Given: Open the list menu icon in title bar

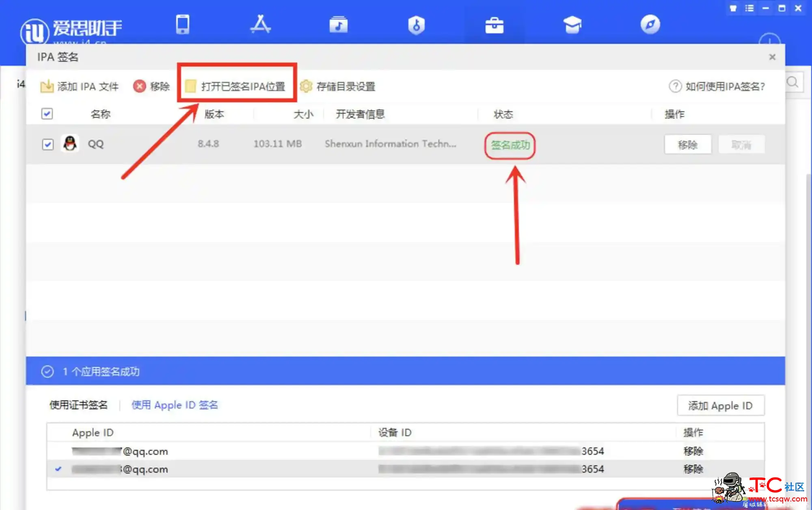Looking at the screenshot, I should pyautogui.click(x=749, y=8).
